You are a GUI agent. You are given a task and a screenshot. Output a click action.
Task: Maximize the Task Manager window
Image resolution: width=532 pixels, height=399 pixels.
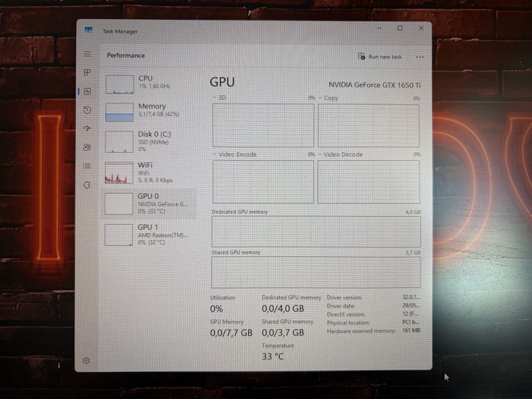(x=400, y=28)
